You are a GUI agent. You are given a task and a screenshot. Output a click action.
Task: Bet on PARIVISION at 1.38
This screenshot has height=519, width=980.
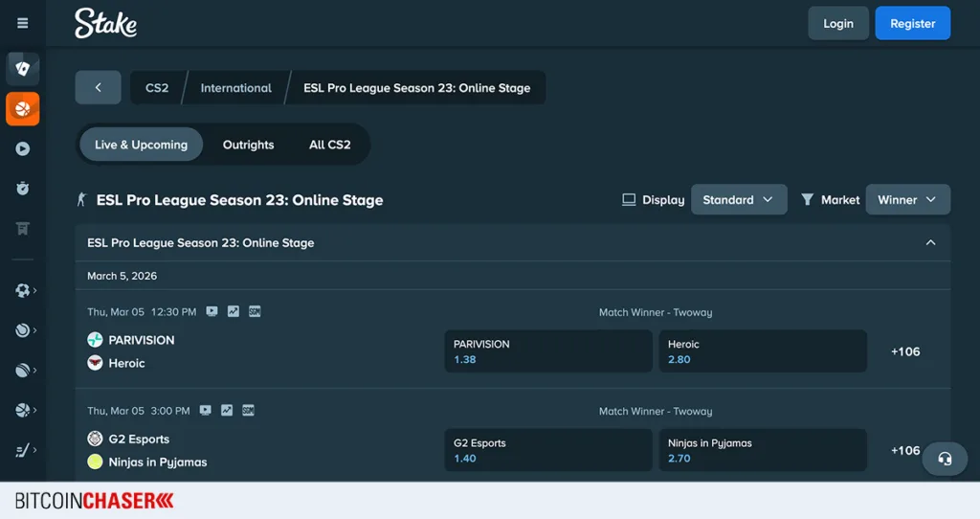click(x=548, y=351)
